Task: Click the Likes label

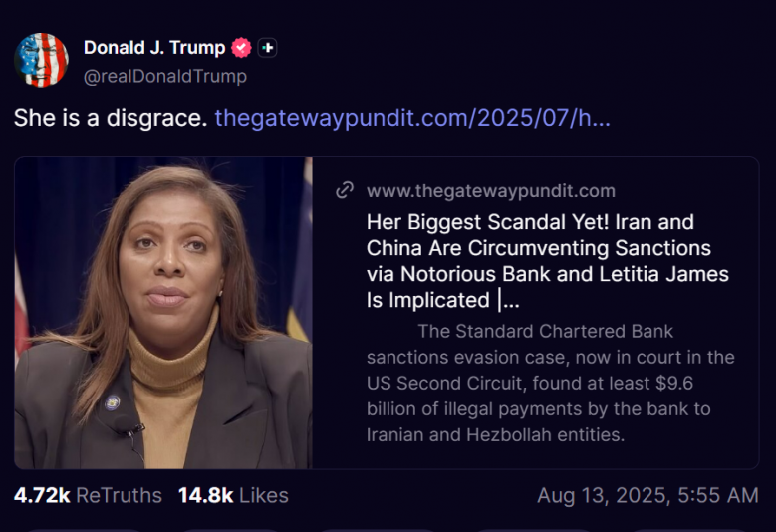Action: click(x=264, y=495)
